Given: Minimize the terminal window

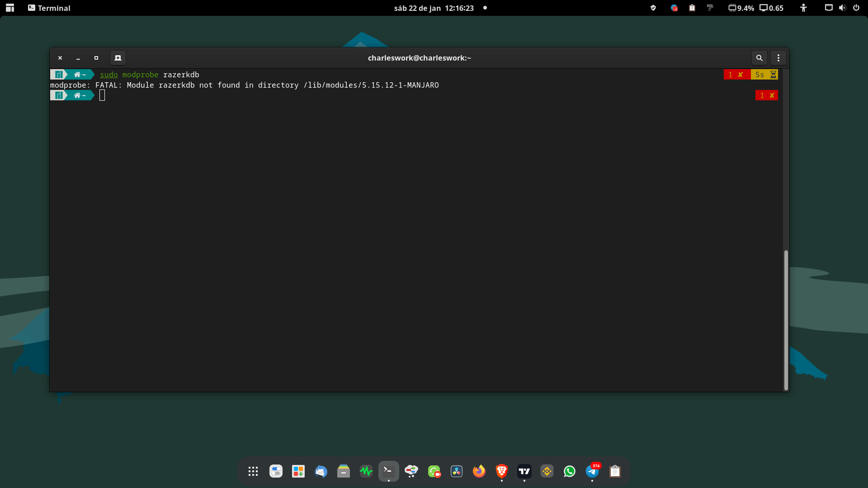Looking at the screenshot, I should coord(78,58).
